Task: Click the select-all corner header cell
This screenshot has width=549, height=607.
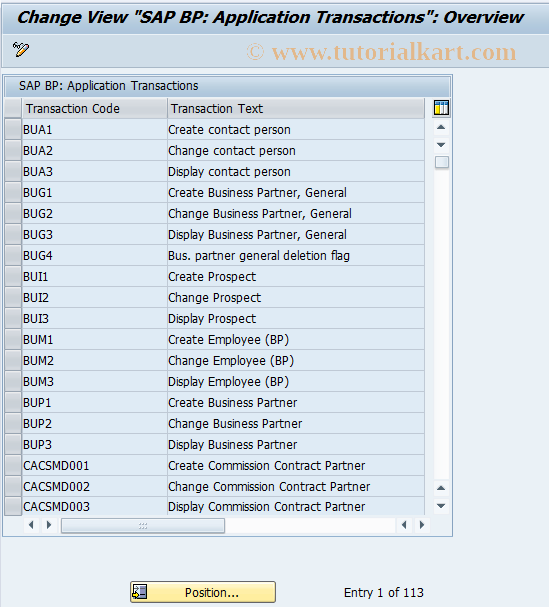Action: (13, 108)
